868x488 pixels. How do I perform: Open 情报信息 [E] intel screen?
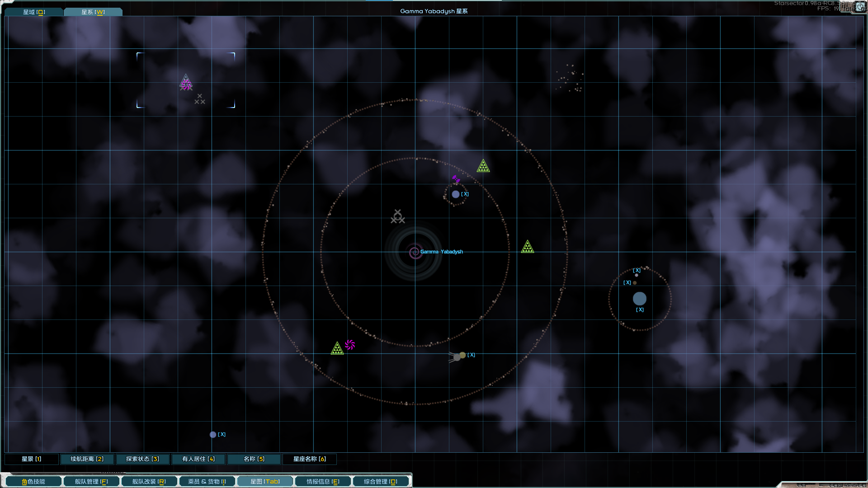pos(323,482)
